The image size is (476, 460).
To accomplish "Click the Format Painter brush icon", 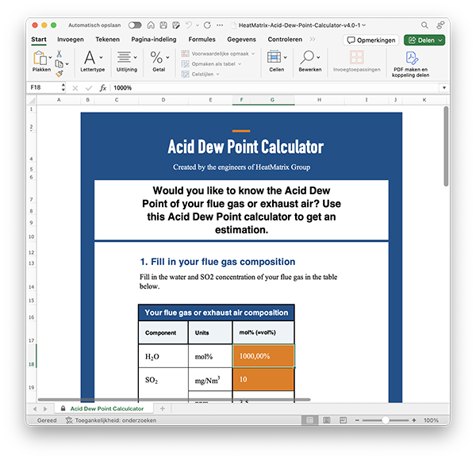I will click(x=59, y=74).
